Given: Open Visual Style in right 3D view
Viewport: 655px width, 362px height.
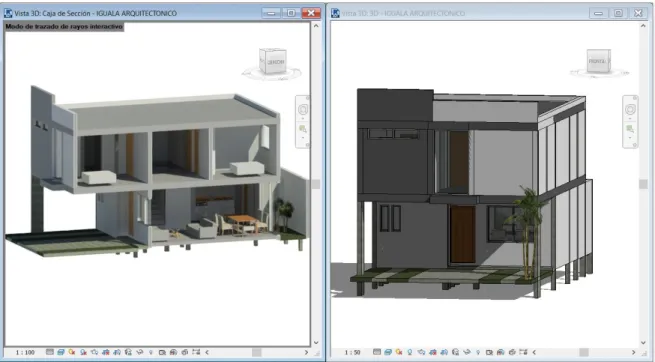Looking at the screenshot, I should tap(388, 352).
